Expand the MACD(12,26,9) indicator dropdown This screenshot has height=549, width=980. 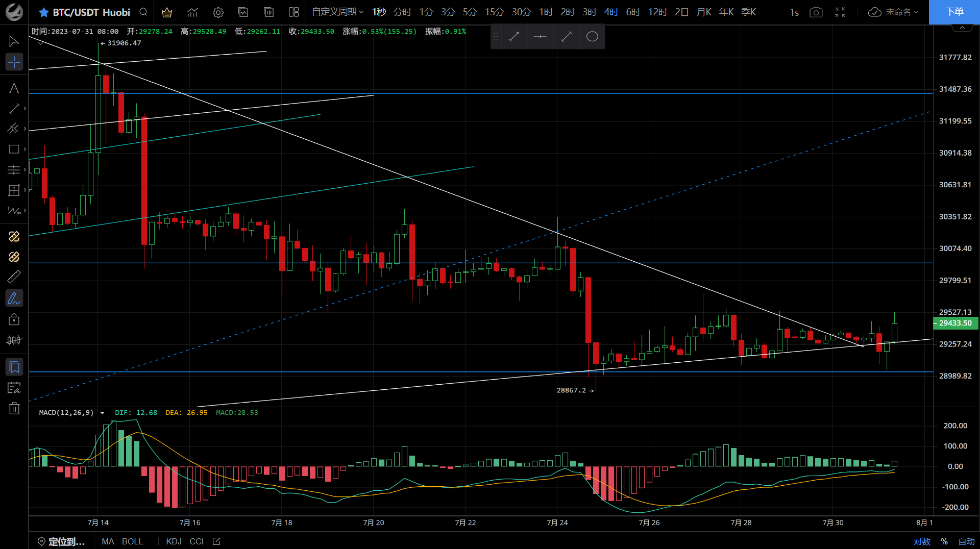102,413
